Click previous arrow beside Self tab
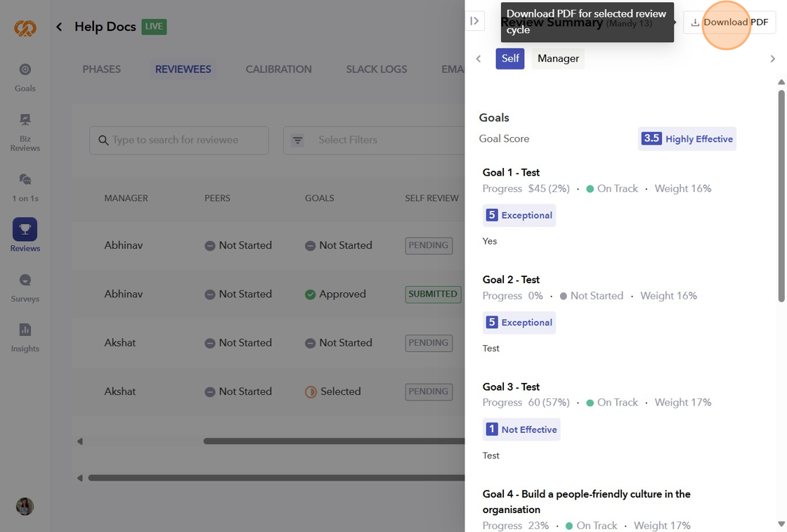 pos(479,59)
